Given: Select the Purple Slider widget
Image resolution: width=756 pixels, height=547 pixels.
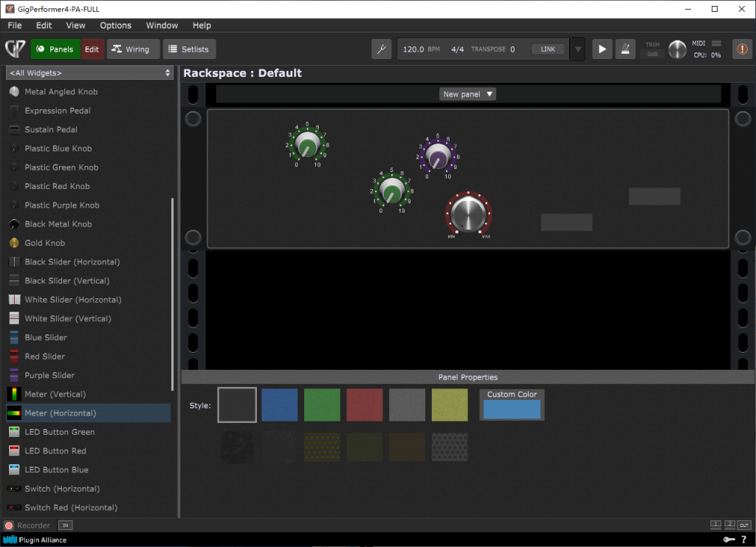Looking at the screenshot, I should 89,375.
